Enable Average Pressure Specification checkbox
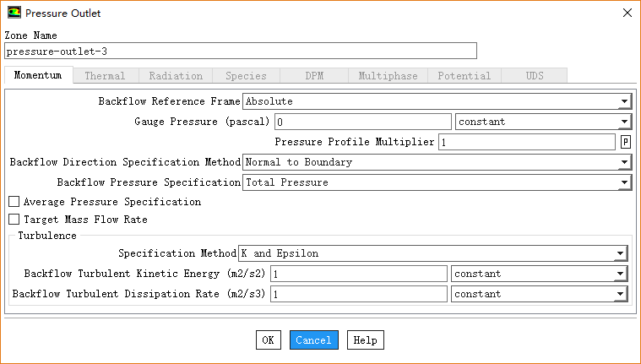Viewport: 641px width, 364px height. coord(14,203)
